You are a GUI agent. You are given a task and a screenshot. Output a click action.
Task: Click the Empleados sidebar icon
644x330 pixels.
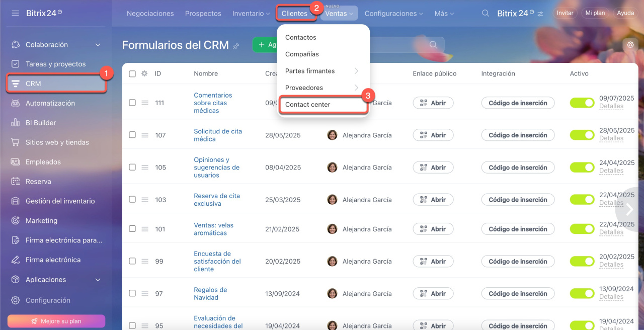tap(16, 162)
